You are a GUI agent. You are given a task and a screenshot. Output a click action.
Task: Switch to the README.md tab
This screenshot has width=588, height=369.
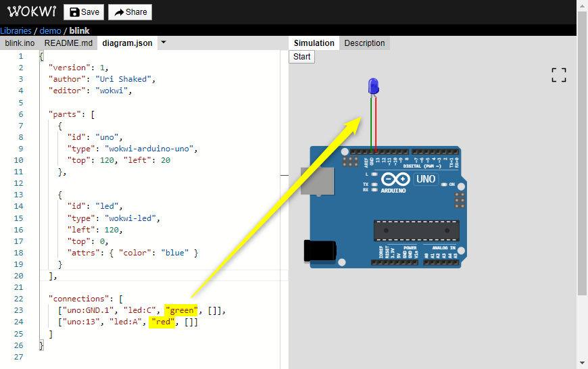pos(68,43)
